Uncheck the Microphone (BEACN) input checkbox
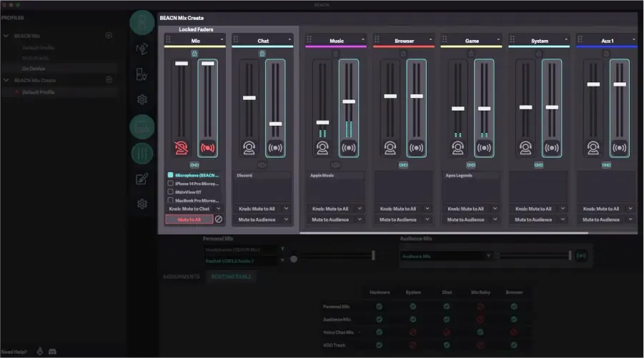This screenshot has width=644, height=358. point(170,175)
